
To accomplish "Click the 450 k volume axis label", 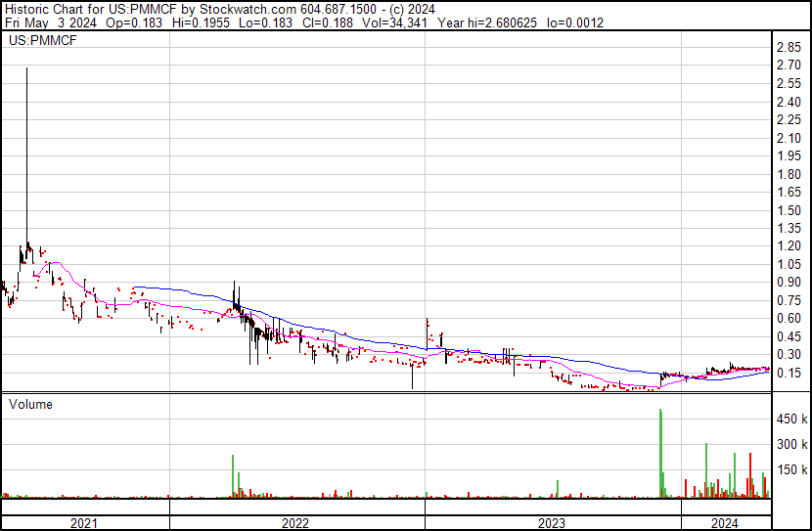I will pos(791,420).
